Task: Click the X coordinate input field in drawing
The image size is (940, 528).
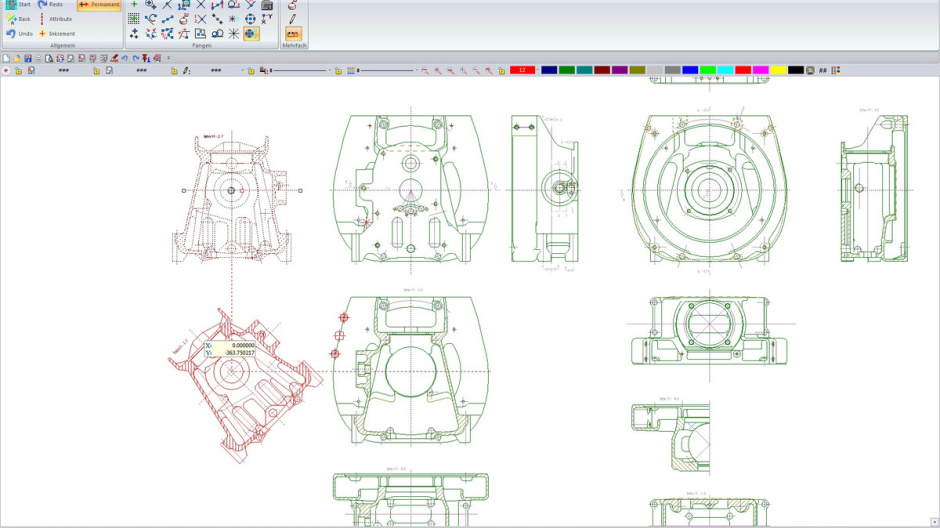Action: 234,345
